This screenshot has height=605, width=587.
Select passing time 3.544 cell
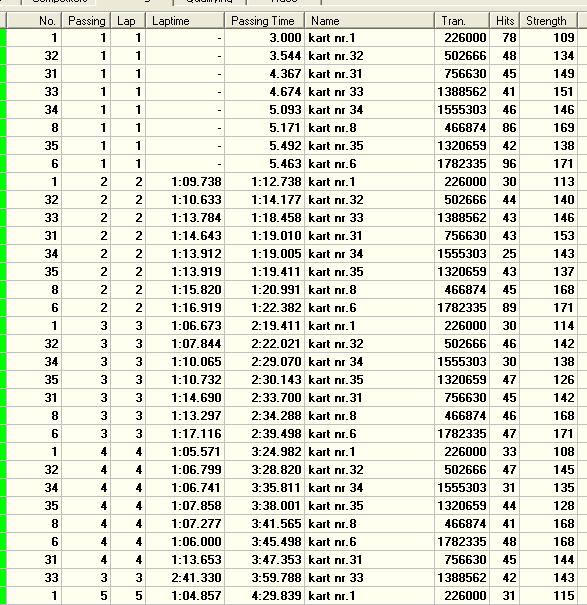coord(264,56)
